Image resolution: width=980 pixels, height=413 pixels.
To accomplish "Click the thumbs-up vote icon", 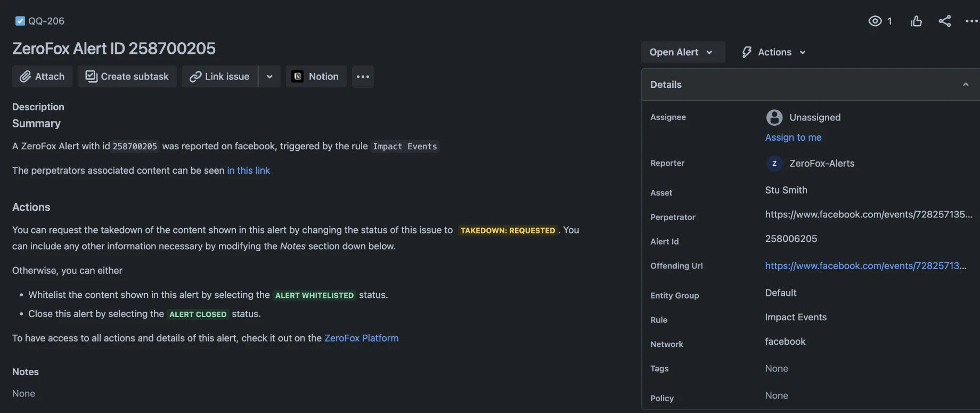I will (916, 21).
